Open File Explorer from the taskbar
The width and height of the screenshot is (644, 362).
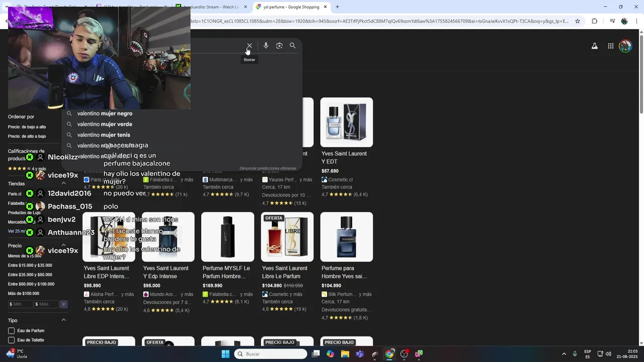(345, 354)
